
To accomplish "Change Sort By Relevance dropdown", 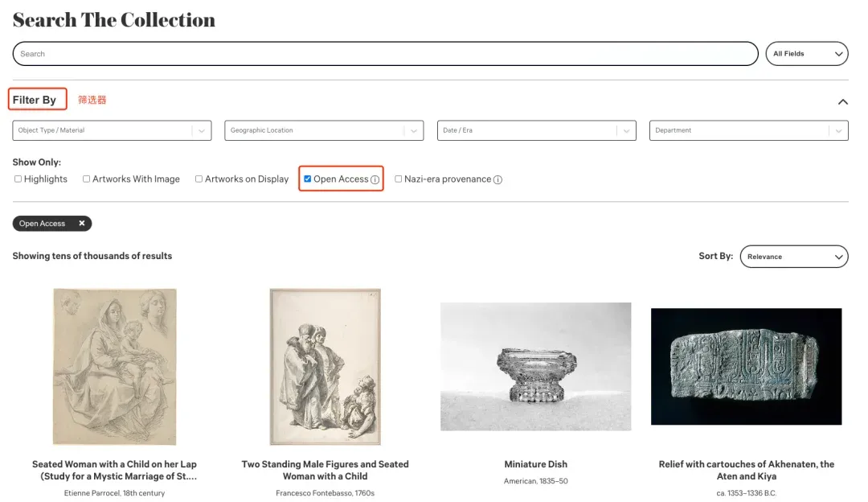I will (794, 257).
